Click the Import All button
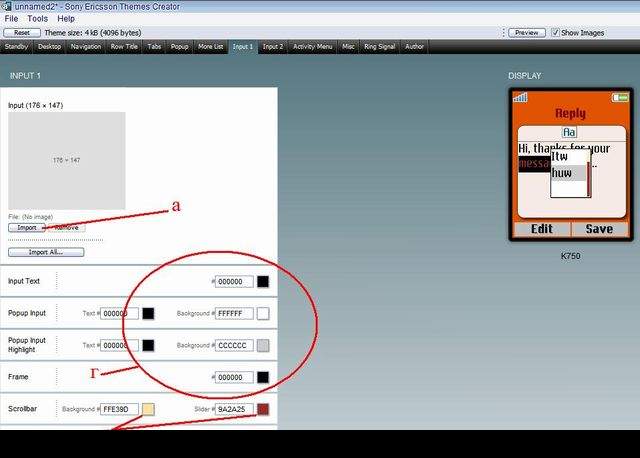This screenshot has height=458, width=640. coord(45,252)
